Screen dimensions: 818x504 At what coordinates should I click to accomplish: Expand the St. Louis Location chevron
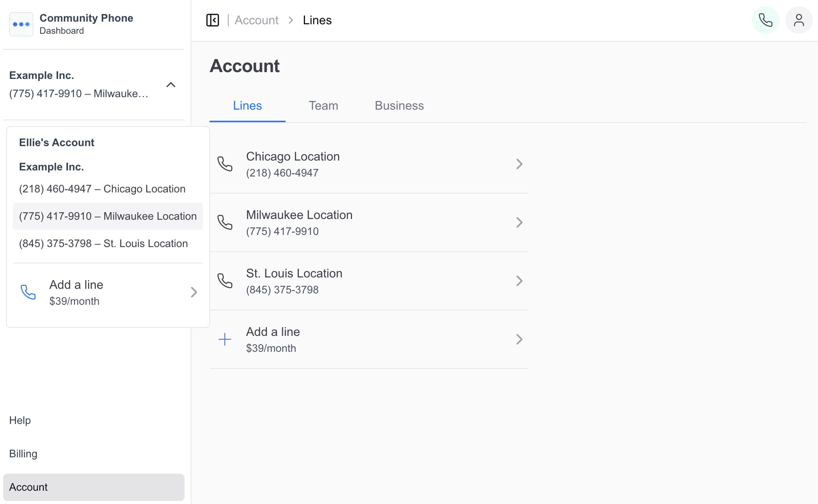point(519,281)
